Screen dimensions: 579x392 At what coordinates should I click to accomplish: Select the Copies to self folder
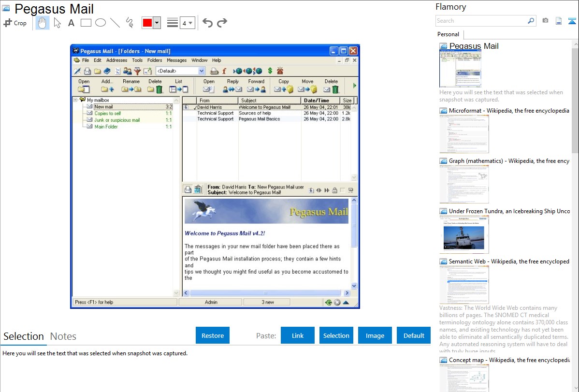pos(107,114)
